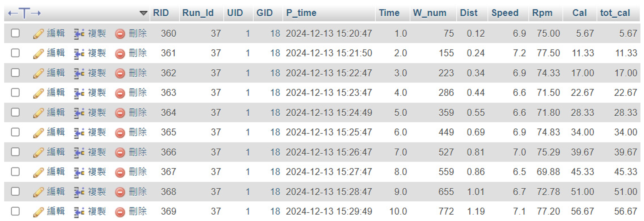Screen dimensions: 644x221
Task: Click the Rpm value 77.20 cell
Action: pyautogui.click(x=548, y=211)
